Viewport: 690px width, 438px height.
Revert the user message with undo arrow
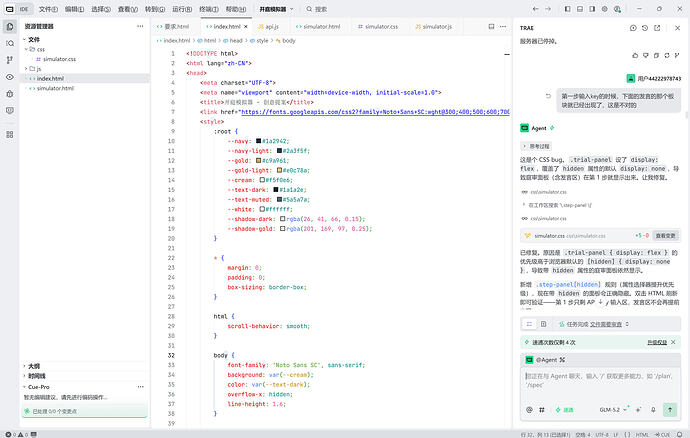click(x=548, y=96)
